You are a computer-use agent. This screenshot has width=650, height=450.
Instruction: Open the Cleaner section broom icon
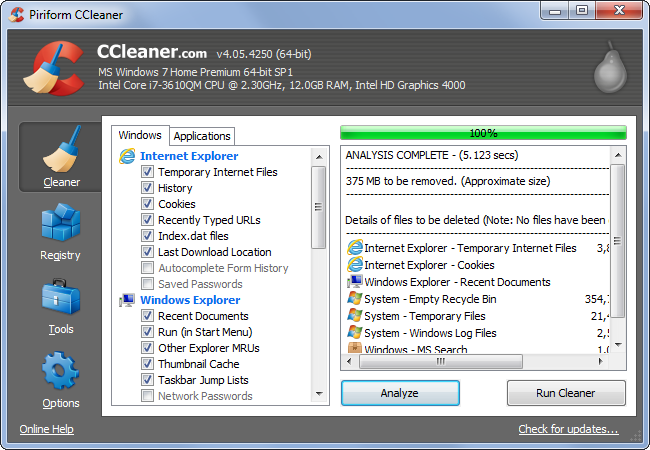point(61,149)
